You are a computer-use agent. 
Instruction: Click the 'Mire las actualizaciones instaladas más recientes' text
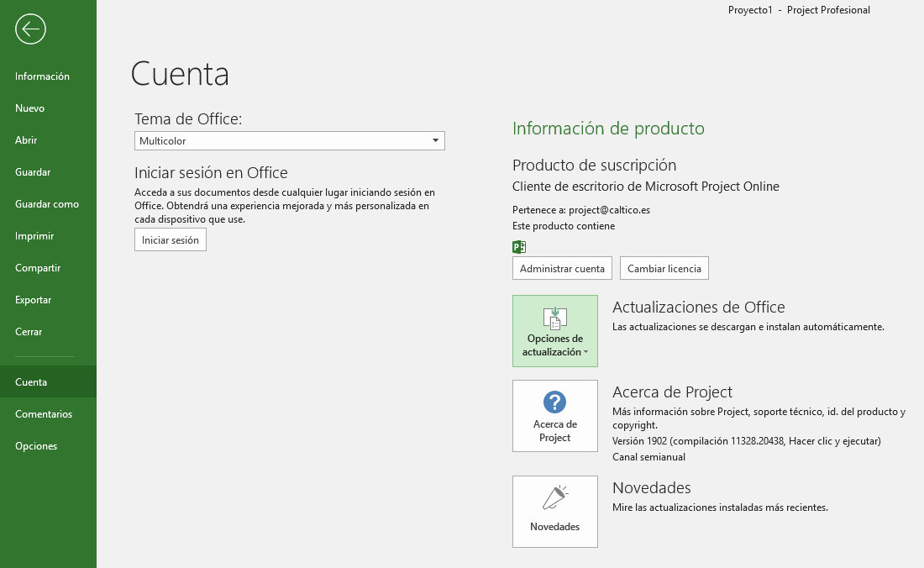(x=720, y=508)
